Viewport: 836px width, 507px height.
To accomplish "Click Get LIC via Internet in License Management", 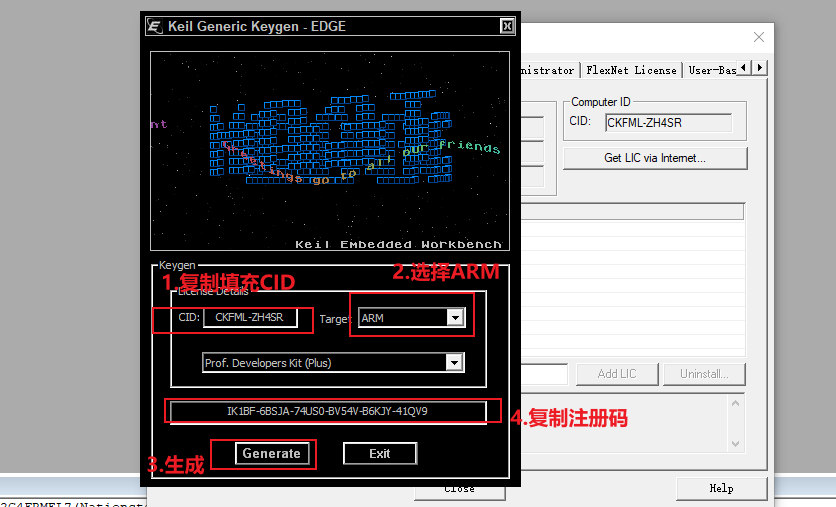I will [x=655, y=158].
